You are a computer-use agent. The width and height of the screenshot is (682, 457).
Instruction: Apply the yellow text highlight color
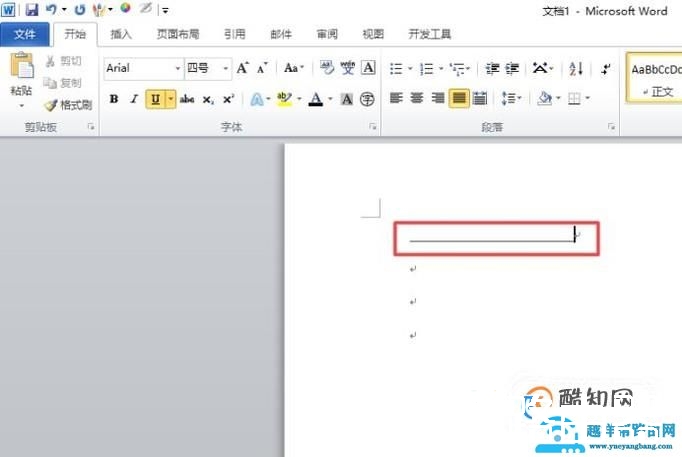(x=284, y=99)
